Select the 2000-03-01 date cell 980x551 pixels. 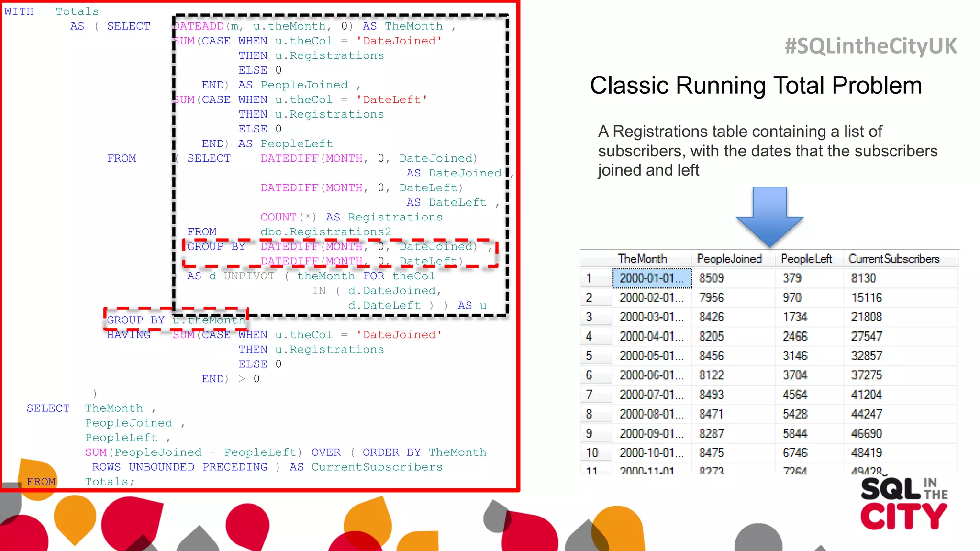click(652, 317)
